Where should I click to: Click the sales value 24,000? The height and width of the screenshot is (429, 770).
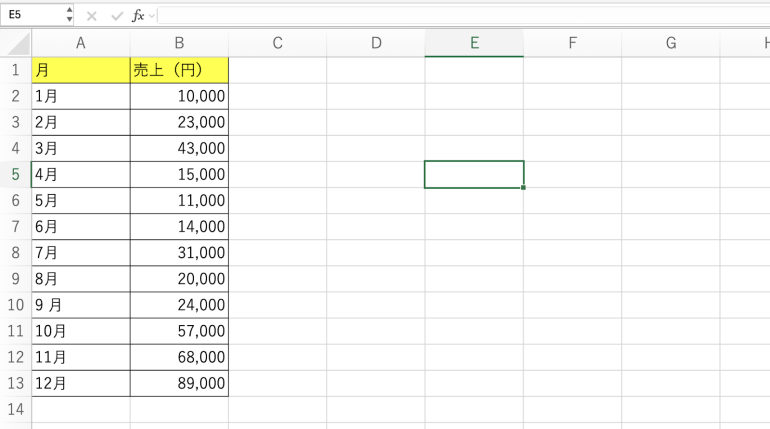pyautogui.click(x=179, y=305)
